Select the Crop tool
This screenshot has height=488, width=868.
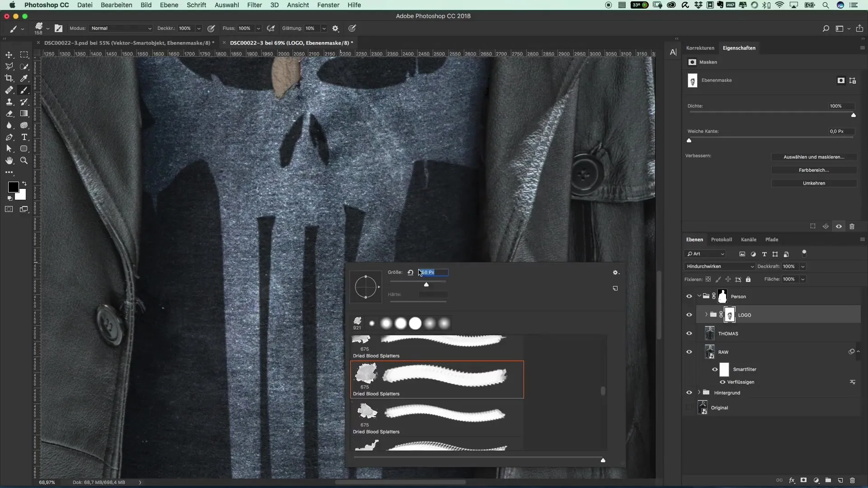pos(9,78)
